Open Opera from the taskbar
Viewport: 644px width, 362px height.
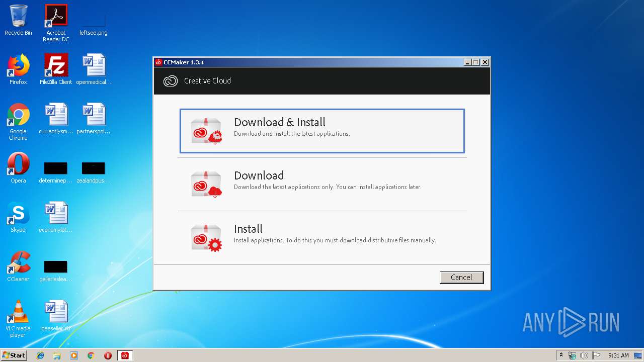(x=108, y=355)
